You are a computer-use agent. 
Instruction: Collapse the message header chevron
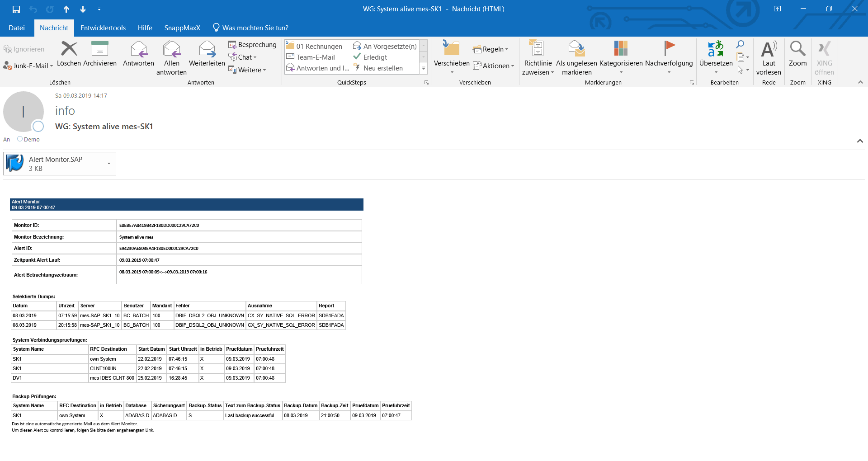coord(860,141)
